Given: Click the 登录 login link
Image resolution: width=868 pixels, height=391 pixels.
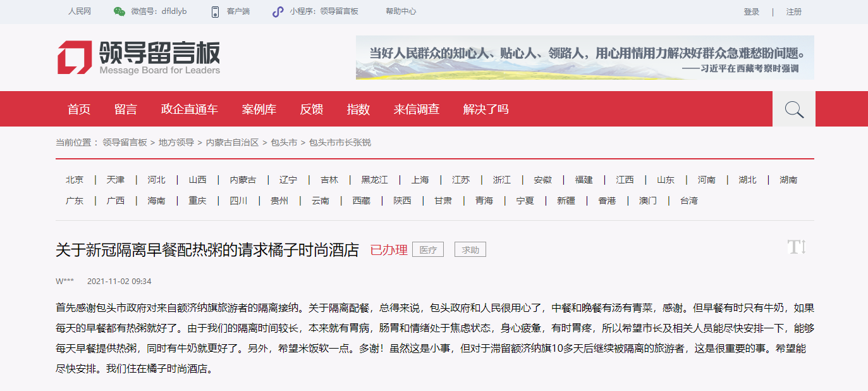Looking at the screenshot, I should pyautogui.click(x=752, y=11).
